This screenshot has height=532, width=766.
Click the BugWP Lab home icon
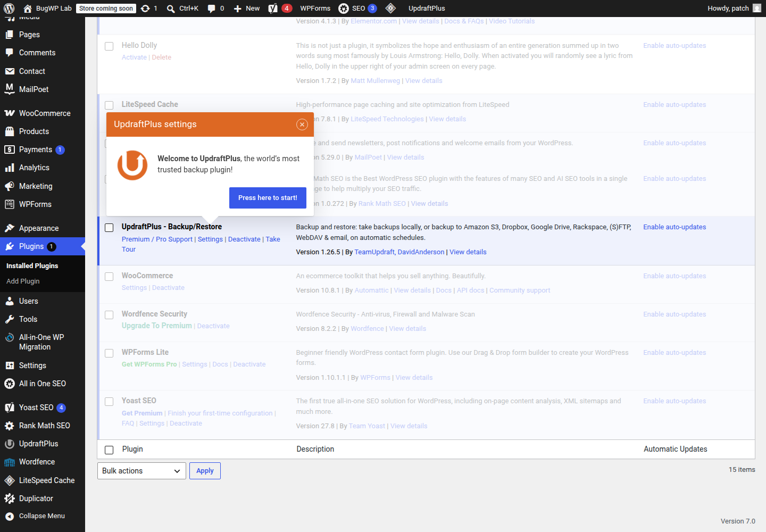[28, 9]
